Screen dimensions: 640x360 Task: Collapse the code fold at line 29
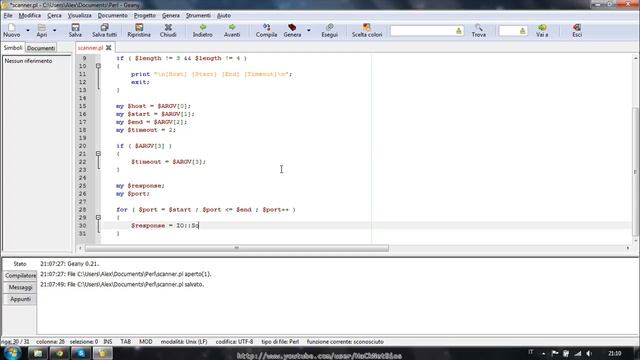coord(98,217)
